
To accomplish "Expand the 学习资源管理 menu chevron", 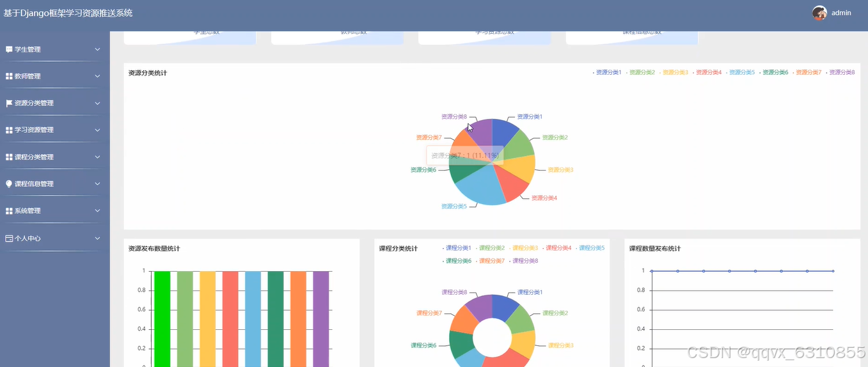I will 98,130.
